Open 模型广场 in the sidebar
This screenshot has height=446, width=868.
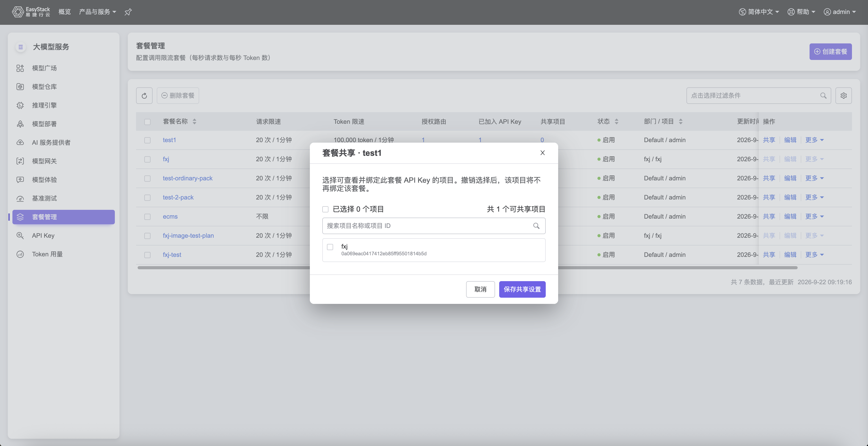63,68
